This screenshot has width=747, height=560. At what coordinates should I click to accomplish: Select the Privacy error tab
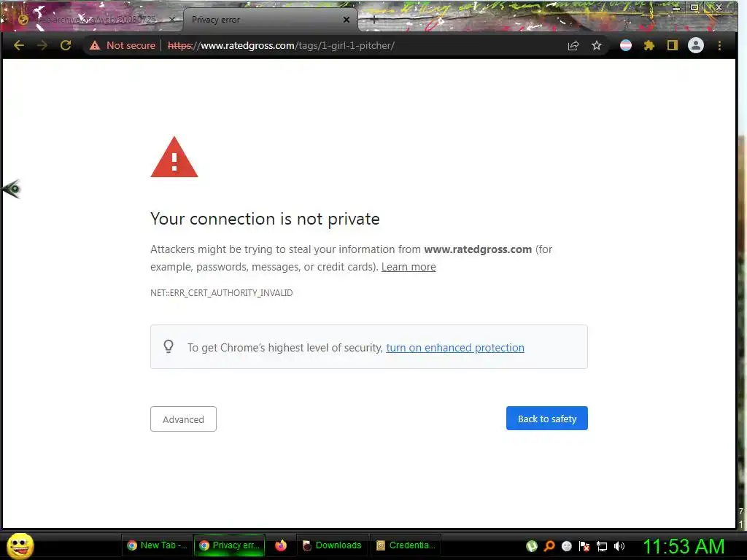coord(270,20)
